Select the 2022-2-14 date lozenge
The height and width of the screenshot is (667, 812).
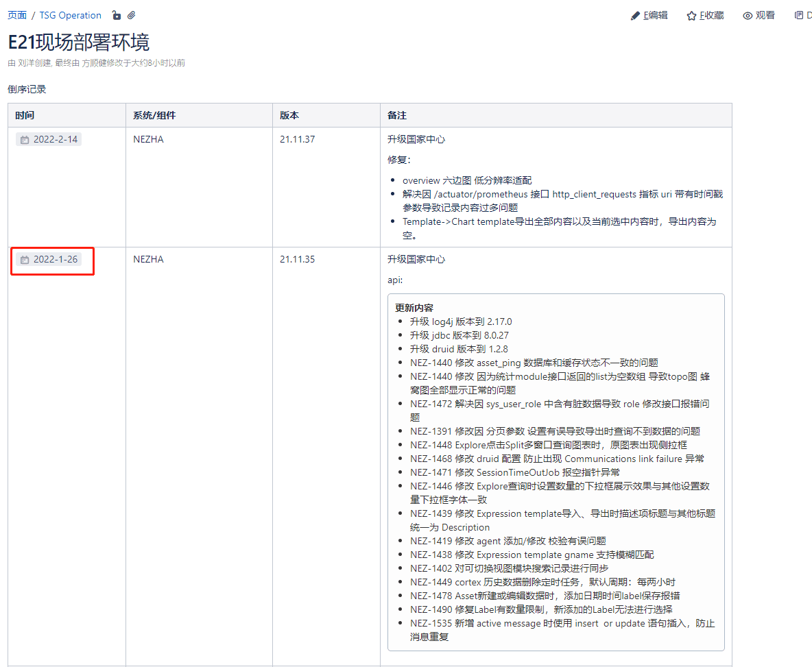tap(56, 140)
